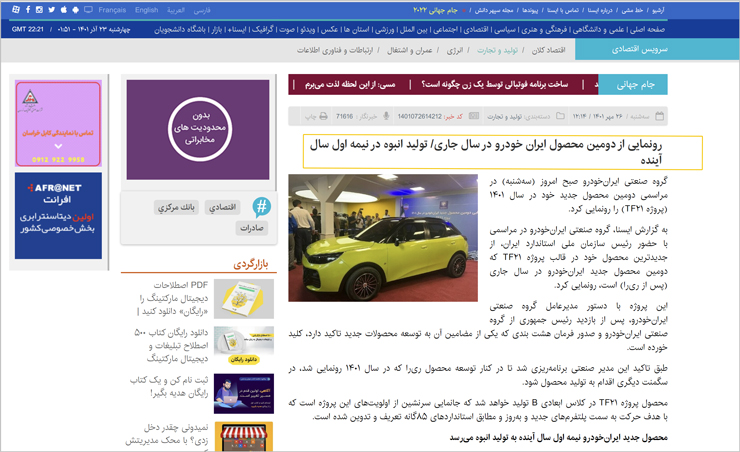
Task: Click the Twitter bird icon
Action: tap(52, 10)
